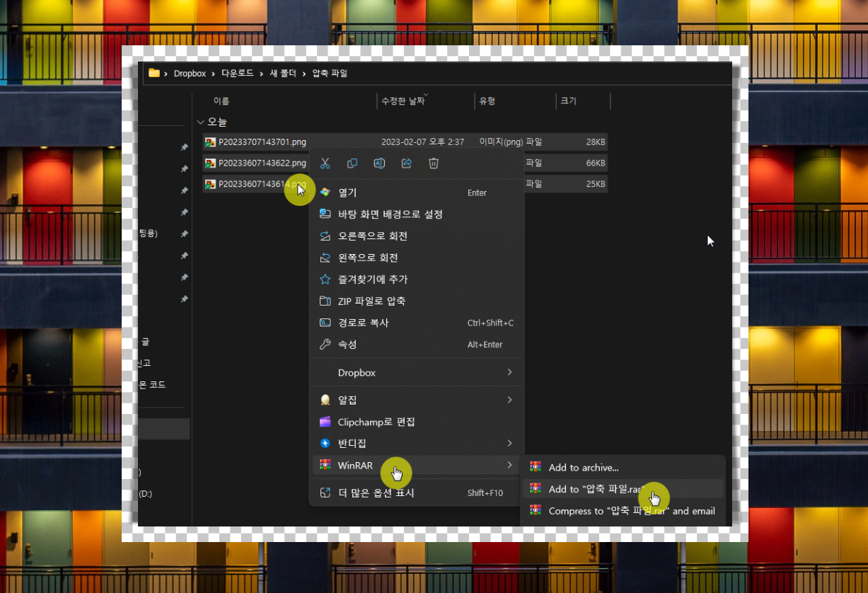
Task: Expand the 알집 submenu arrow
Action: point(509,400)
